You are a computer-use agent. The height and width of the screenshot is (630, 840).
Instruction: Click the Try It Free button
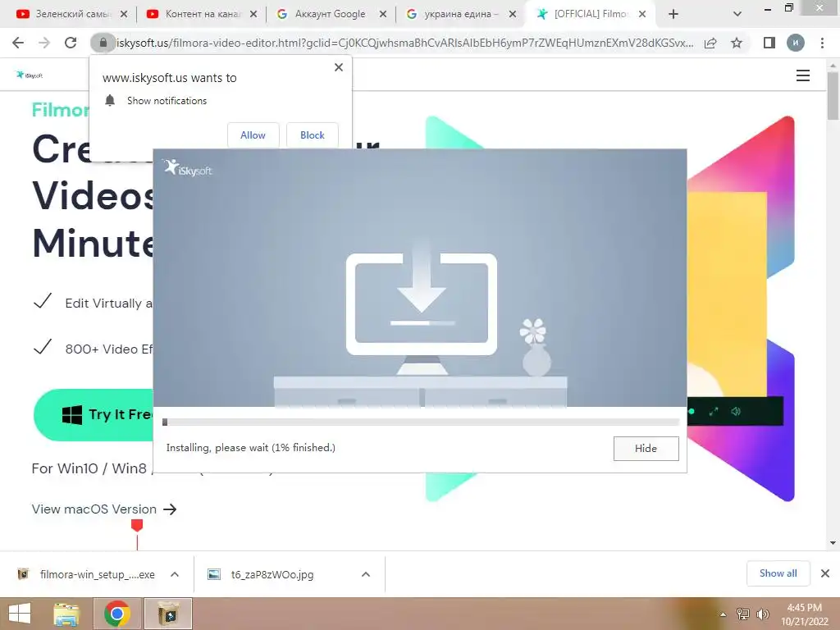point(94,414)
